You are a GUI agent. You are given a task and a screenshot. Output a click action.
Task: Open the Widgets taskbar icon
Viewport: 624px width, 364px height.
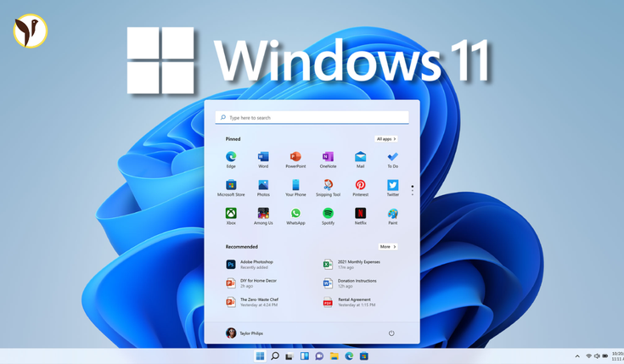tap(305, 356)
